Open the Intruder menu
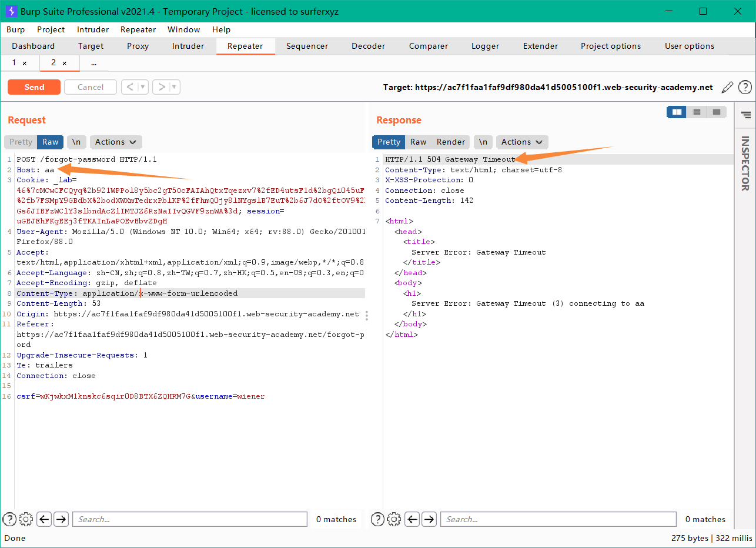 click(x=93, y=29)
